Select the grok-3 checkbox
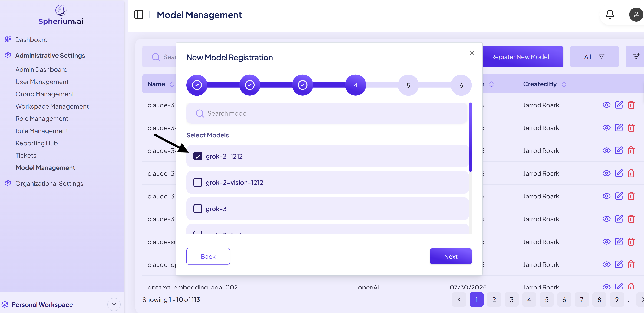The height and width of the screenshot is (313, 644). [x=197, y=209]
